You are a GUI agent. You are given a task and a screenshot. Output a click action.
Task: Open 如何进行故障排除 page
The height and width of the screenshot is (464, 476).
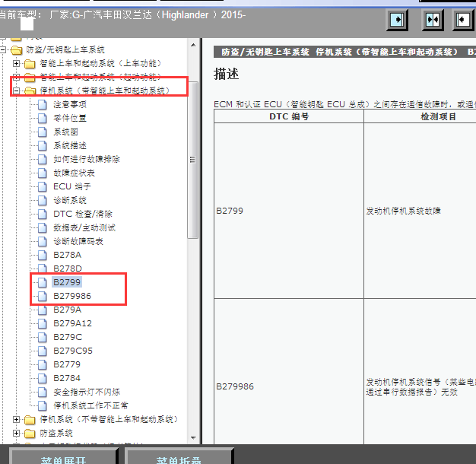[87, 159]
